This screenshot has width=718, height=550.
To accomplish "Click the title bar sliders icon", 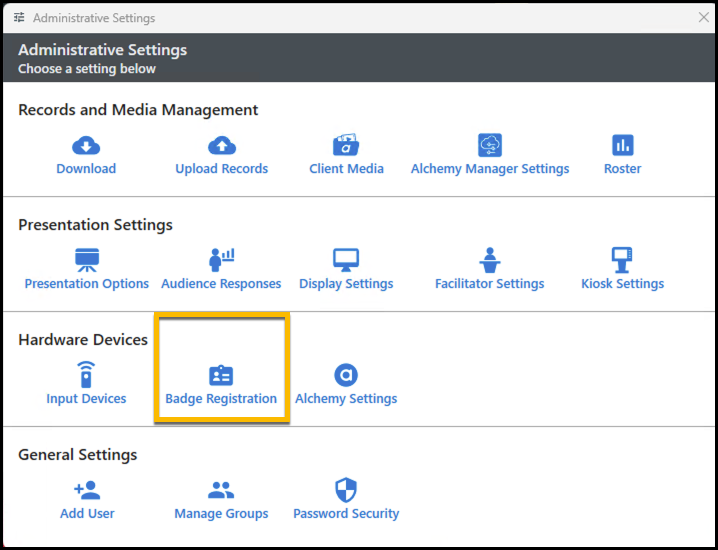I will click(19, 17).
